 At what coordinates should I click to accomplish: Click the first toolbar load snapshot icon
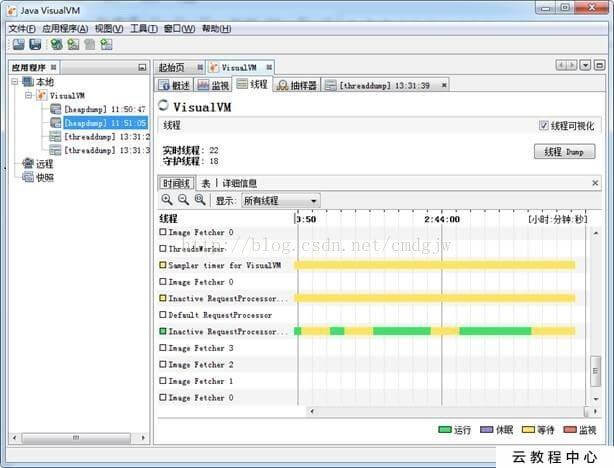[x=18, y=44]
